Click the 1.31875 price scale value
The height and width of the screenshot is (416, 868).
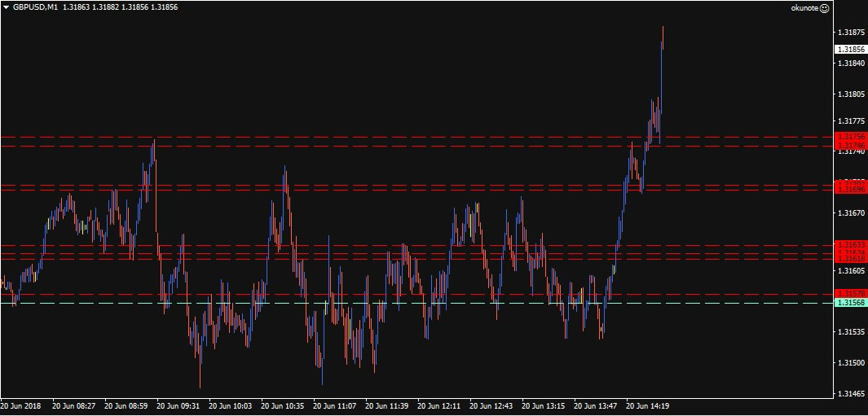[x=852, y=32]
